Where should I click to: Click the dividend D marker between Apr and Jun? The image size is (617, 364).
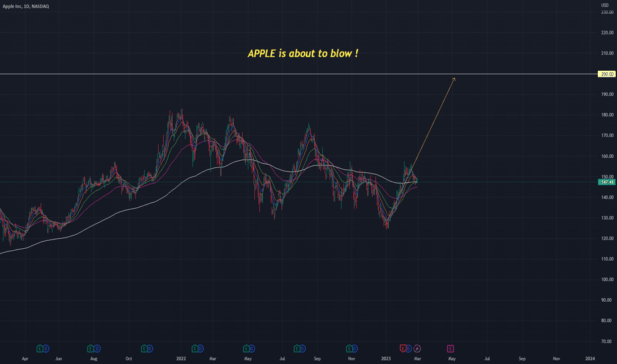46,348
